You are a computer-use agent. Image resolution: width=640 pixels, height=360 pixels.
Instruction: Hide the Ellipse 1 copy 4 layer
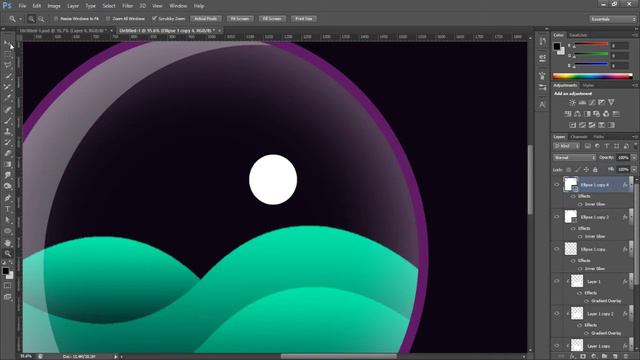click(x=557, y=185)
